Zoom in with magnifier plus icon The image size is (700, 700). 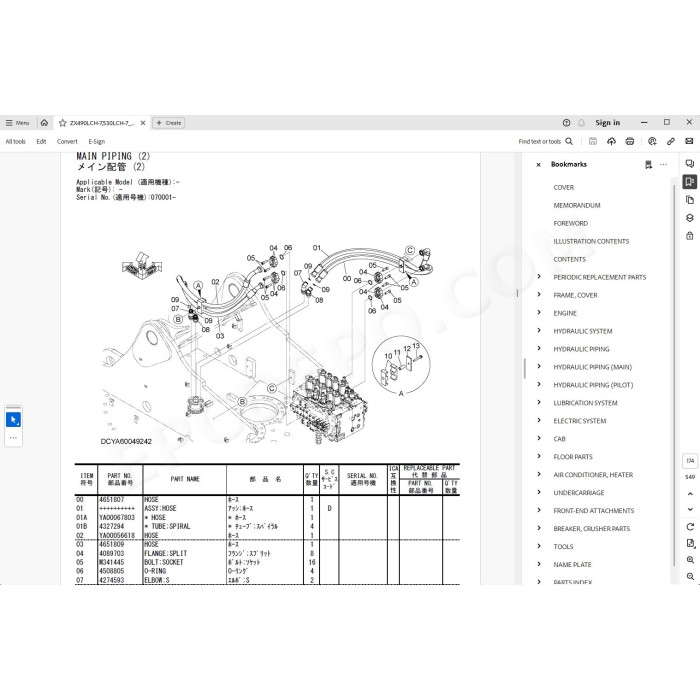690,560
